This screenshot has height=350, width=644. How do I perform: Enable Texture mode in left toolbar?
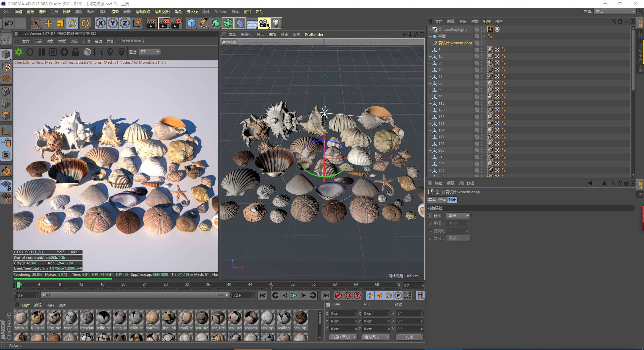pyautogui.click(x=6, y=66)
